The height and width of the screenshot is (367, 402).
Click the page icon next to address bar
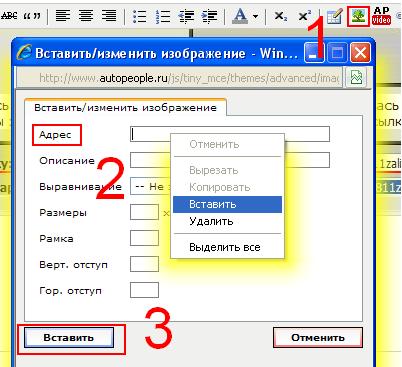tap(356, 78)
